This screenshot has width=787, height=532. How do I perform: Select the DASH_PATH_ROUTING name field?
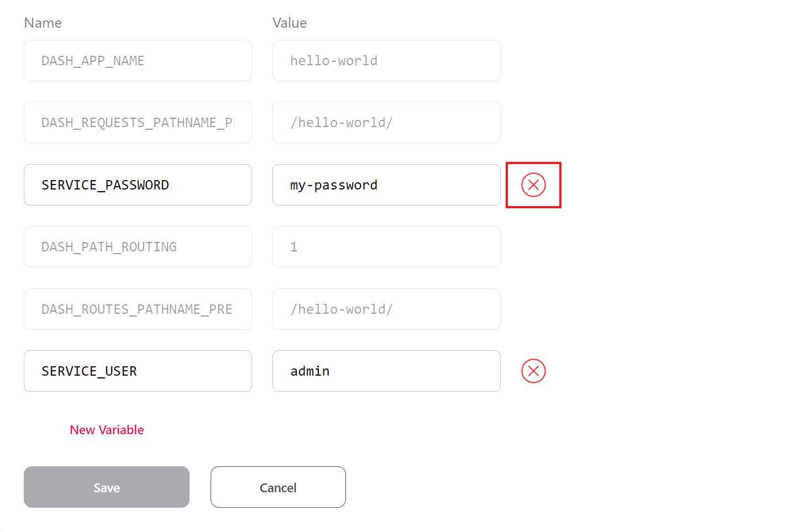click(138, 247)
